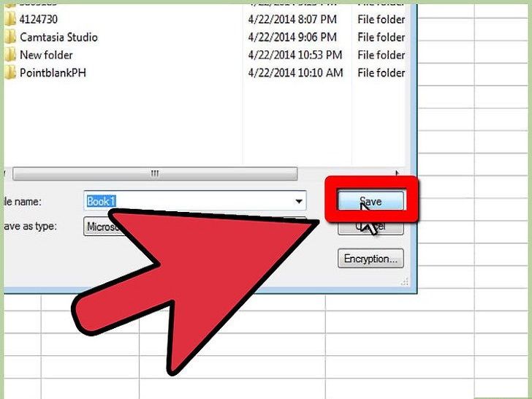Click the scrollbar right arrow
Viewport: 532px width, 399px height.
[x=396, y=173]
